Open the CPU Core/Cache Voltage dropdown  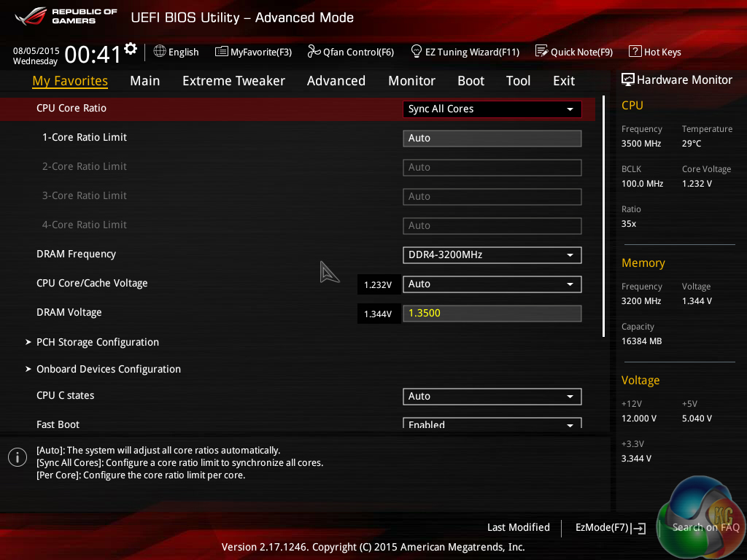(x=492, y=284)
